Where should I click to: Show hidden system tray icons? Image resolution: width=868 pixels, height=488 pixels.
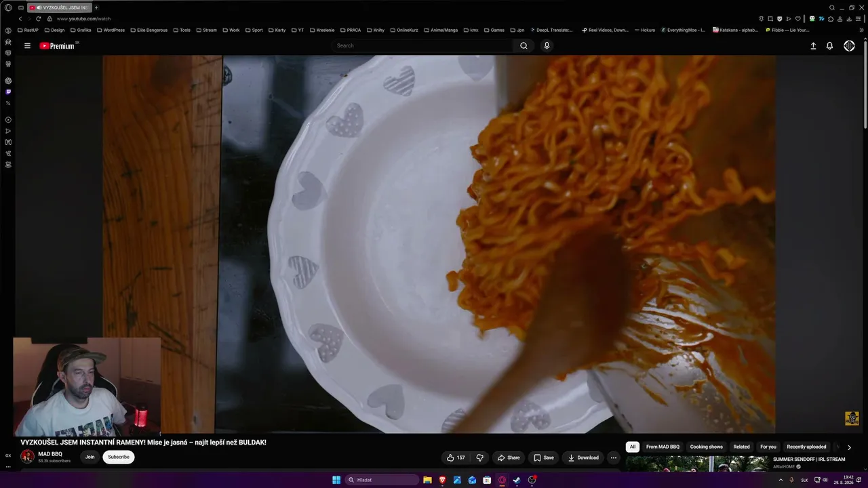pyautogui.click(x=781, y=480)
